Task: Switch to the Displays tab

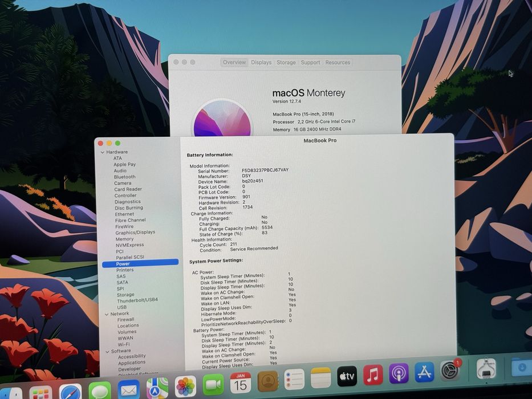Action: pyautogui.click(x=261, y=63)
